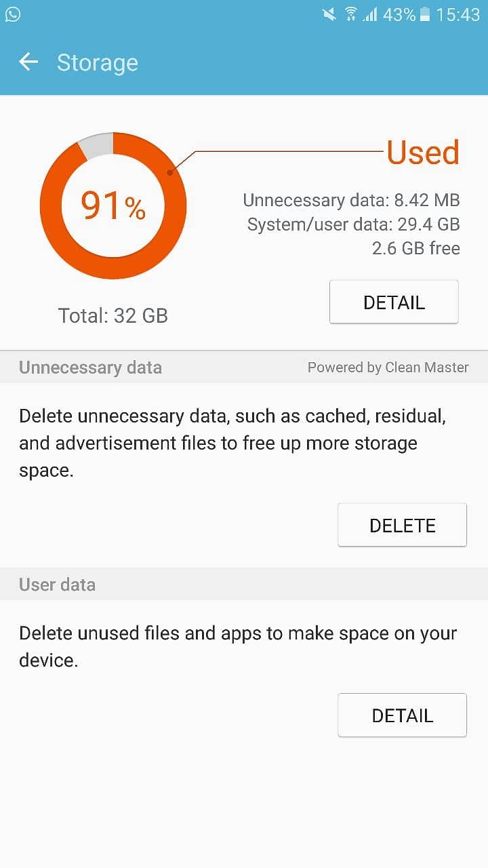
Task: Tap the 2.6 GB free text
Action: point(415,248)
